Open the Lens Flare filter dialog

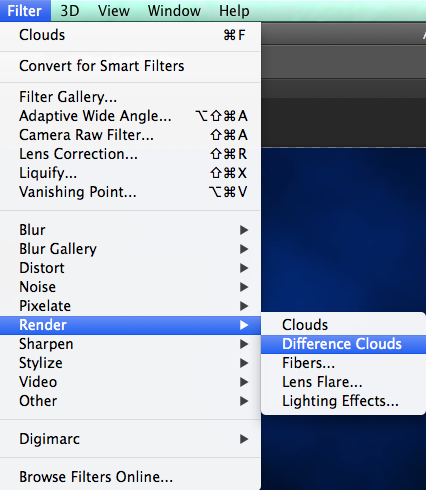343,382
